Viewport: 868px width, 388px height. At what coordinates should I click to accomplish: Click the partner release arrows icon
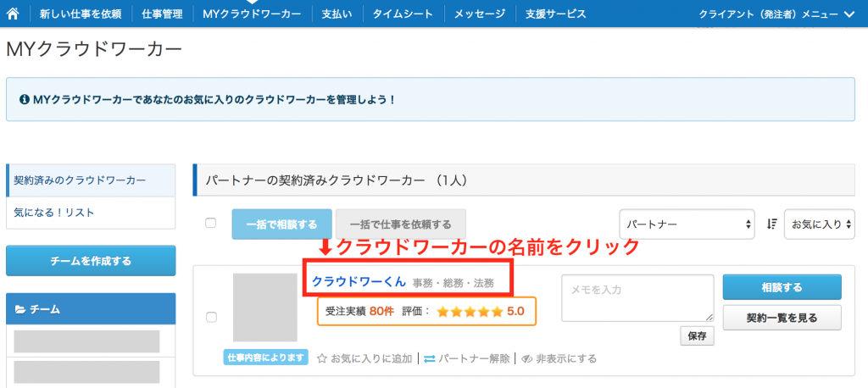429,359
